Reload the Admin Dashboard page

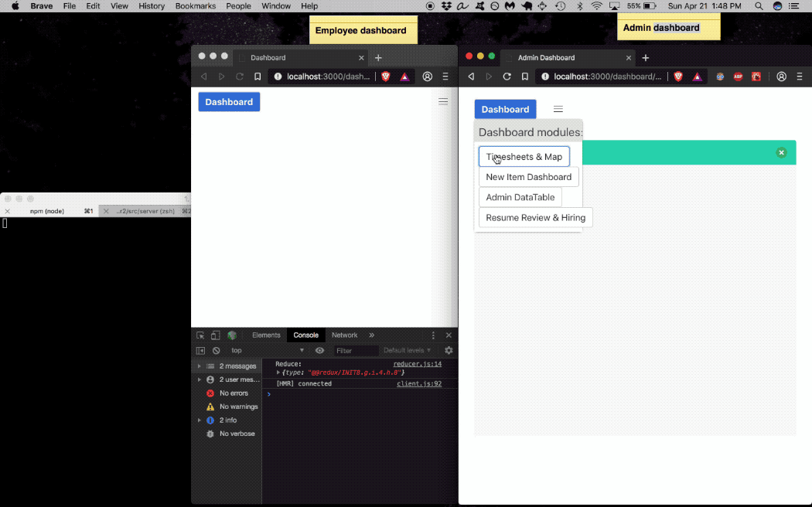point(507,77)
